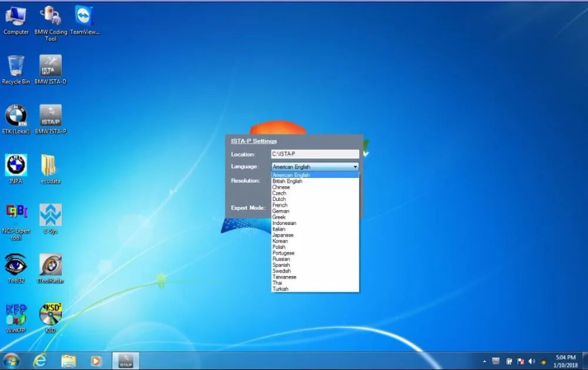The width and height of the screenshot is (588, 370).
Task: Show hidden tray icons arrow
Action: tap(485, 361)
